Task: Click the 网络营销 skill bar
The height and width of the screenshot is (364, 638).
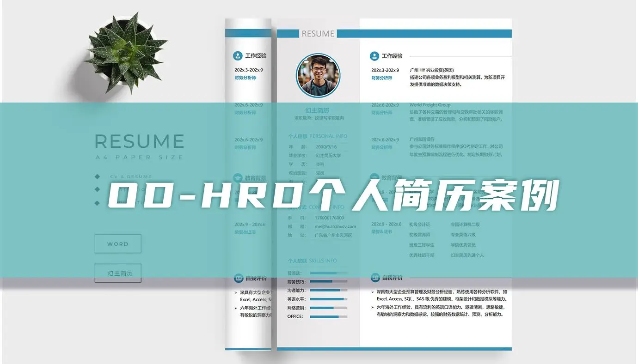Action: 329,308
